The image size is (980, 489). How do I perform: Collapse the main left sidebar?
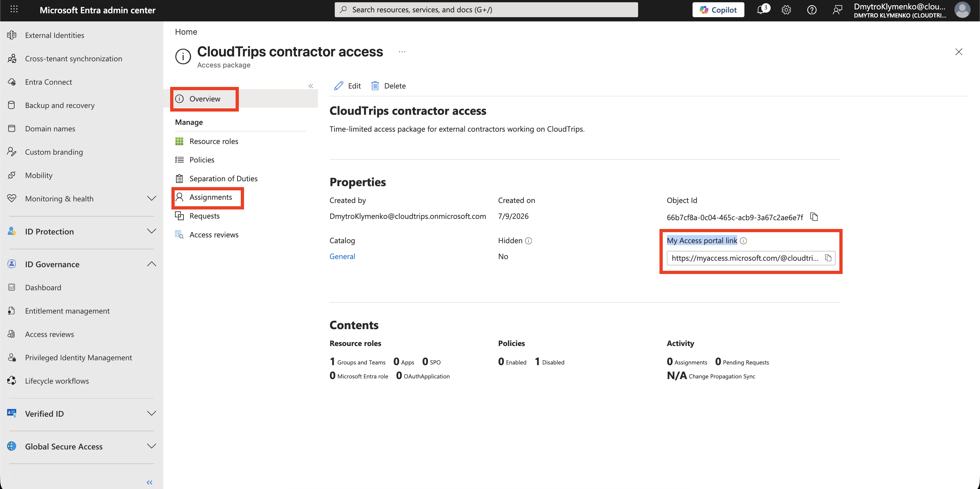pos(149,482)
